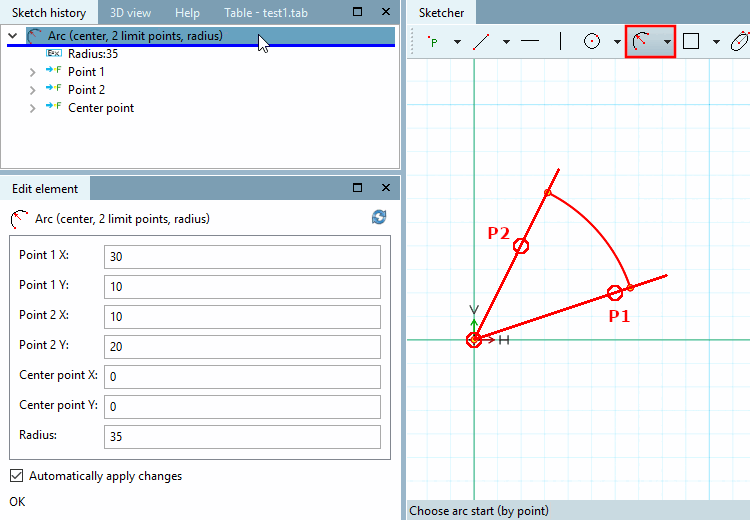The width and height of the screenshot is (750, 520).
Task: Collapse the Arc tree item
Action: point(13,36)
